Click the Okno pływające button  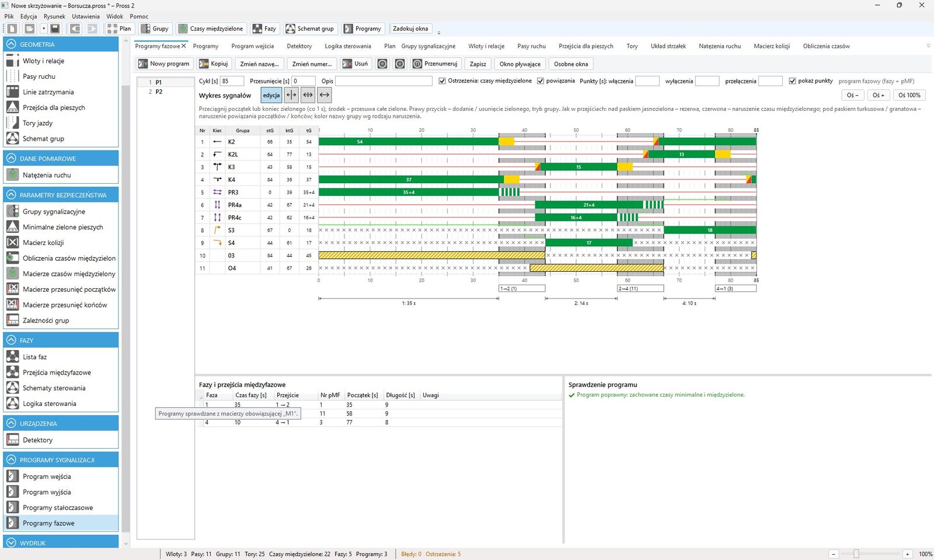point(520,64)
